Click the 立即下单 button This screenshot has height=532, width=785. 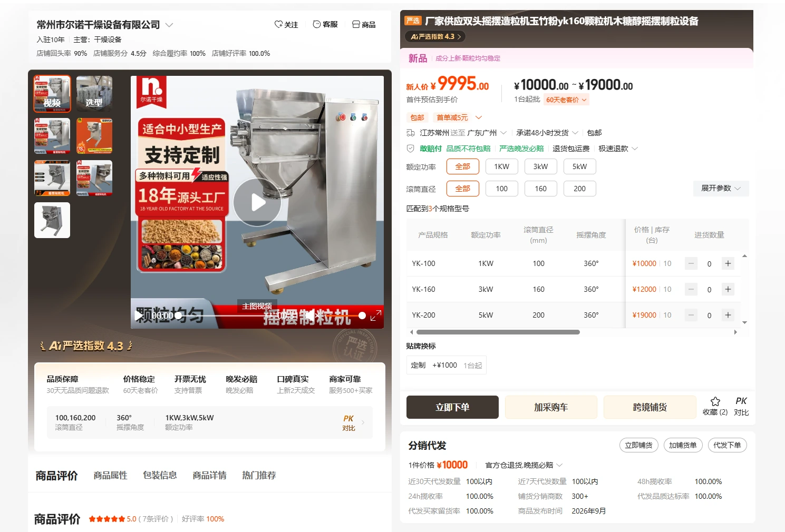point(452,407)
